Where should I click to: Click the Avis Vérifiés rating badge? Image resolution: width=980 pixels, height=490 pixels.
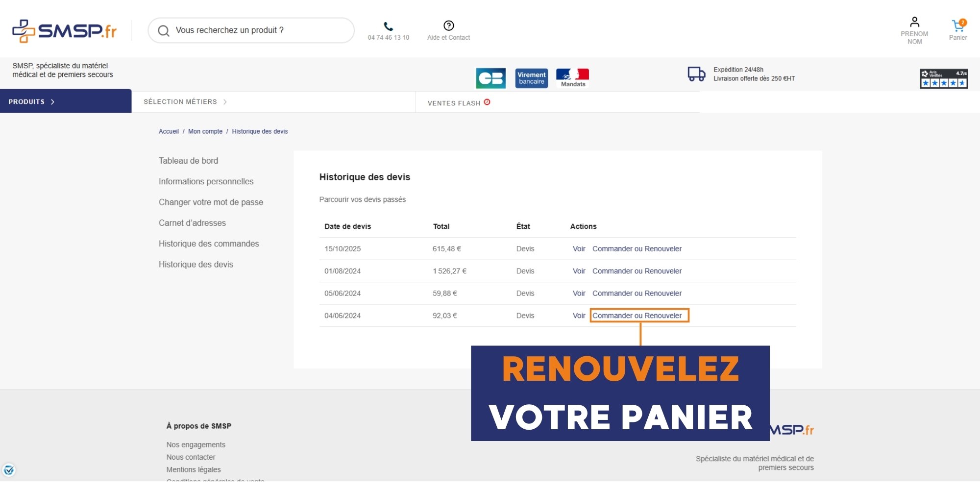pos(943,78)
